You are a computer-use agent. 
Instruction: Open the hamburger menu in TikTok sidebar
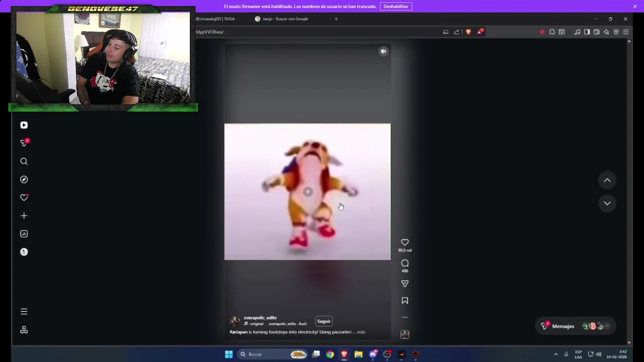click(24, 312)
